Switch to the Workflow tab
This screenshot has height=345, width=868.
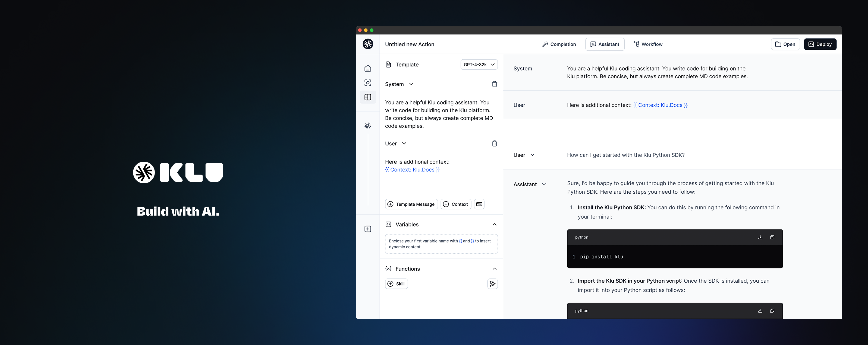coord(648,44)
